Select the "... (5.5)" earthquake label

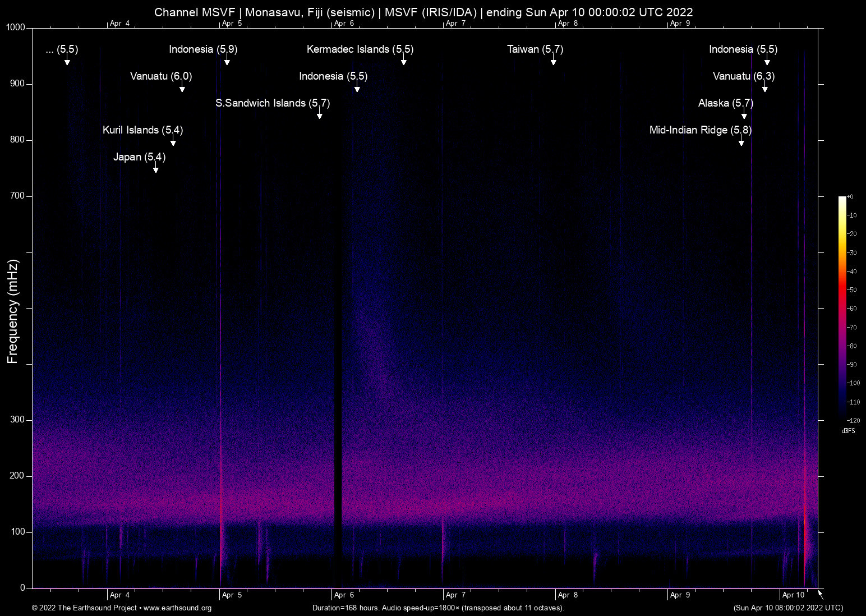[x=62, y=49]
